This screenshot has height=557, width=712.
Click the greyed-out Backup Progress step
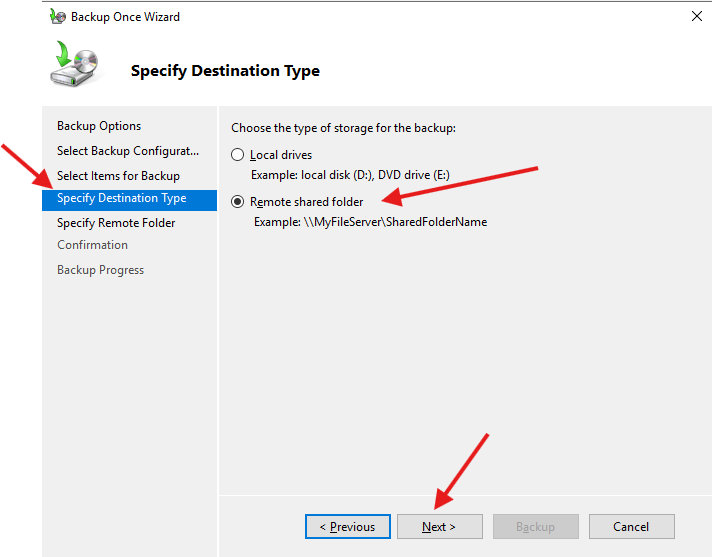100,270
